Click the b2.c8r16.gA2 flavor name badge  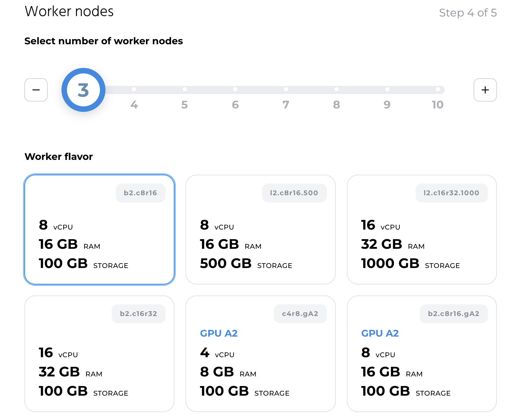pos(453,314)
